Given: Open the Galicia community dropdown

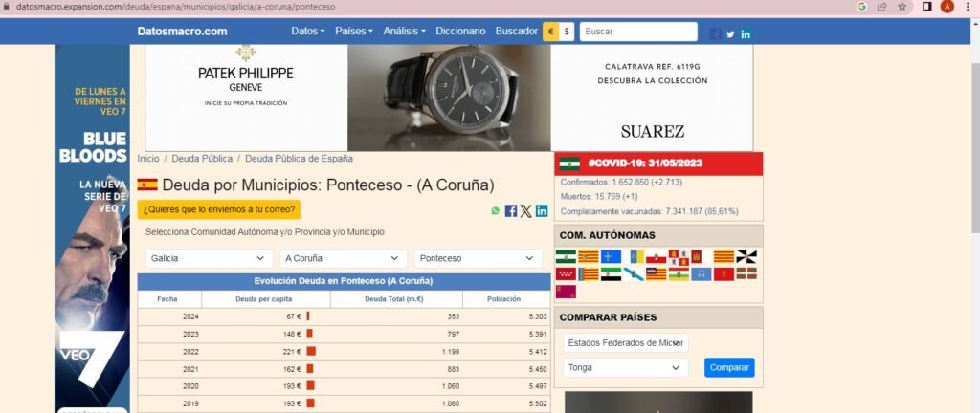Looking at the screenshot, I should (209, 258).
